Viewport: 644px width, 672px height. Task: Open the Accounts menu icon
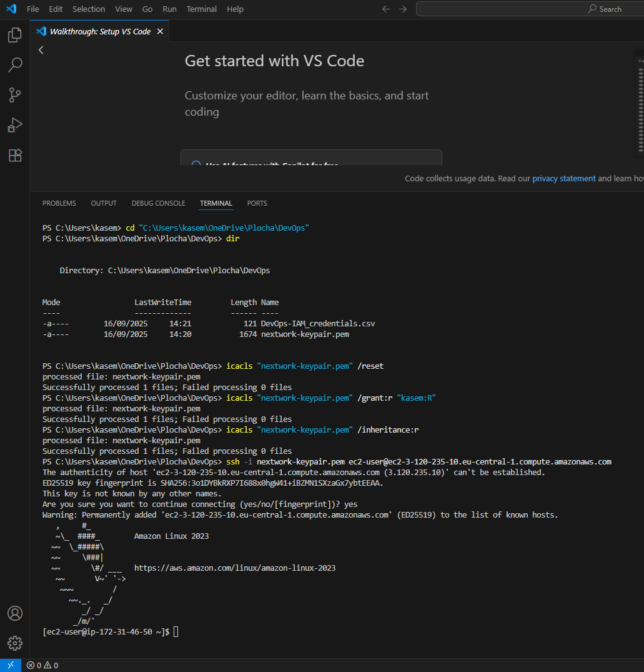15,613
